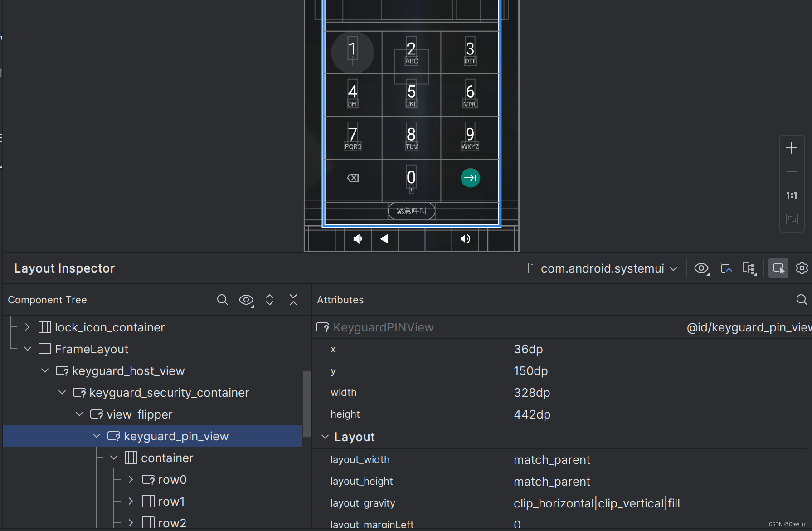This screenshot has width=812, height=531.
Task: Toggle view options eye in Component Tree
Action: click(x=246, y=300)
